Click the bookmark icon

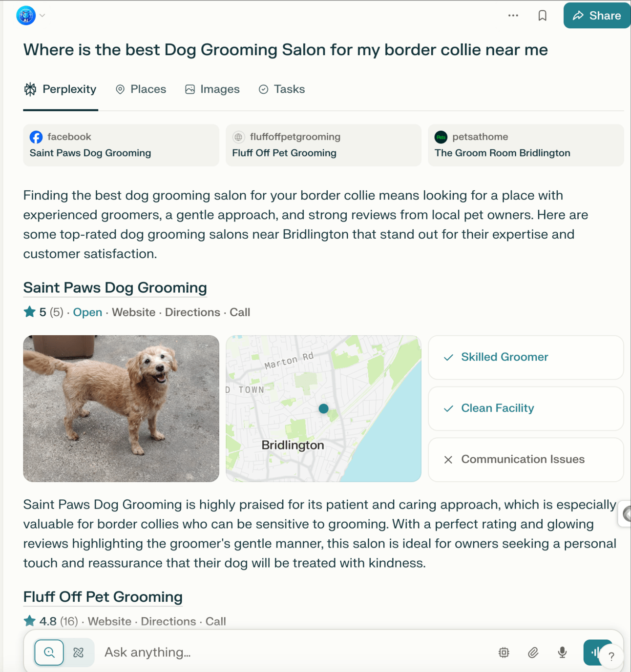542,16
